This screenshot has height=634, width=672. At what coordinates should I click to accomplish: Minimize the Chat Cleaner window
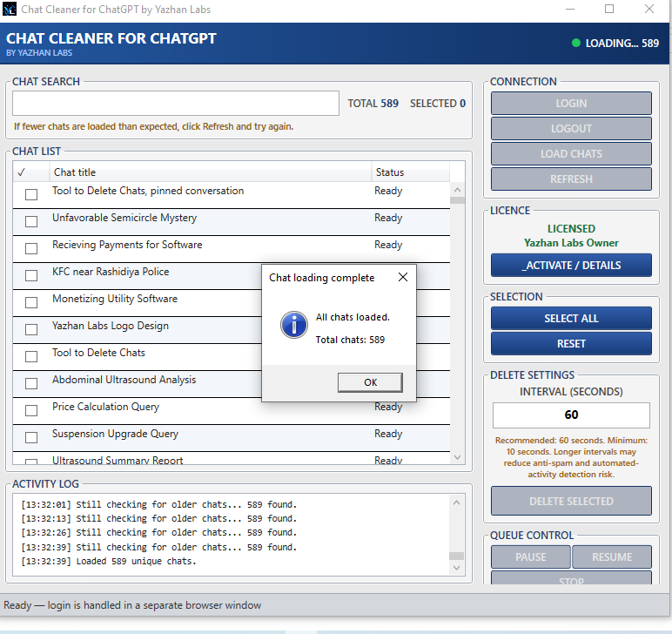pos(570,9)
